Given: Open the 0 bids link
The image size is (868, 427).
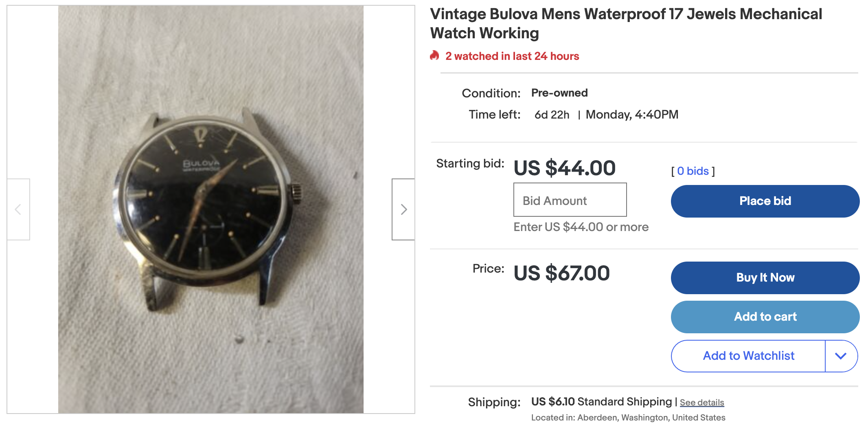Looking at the screenshot, I should [x=693, y=171].
